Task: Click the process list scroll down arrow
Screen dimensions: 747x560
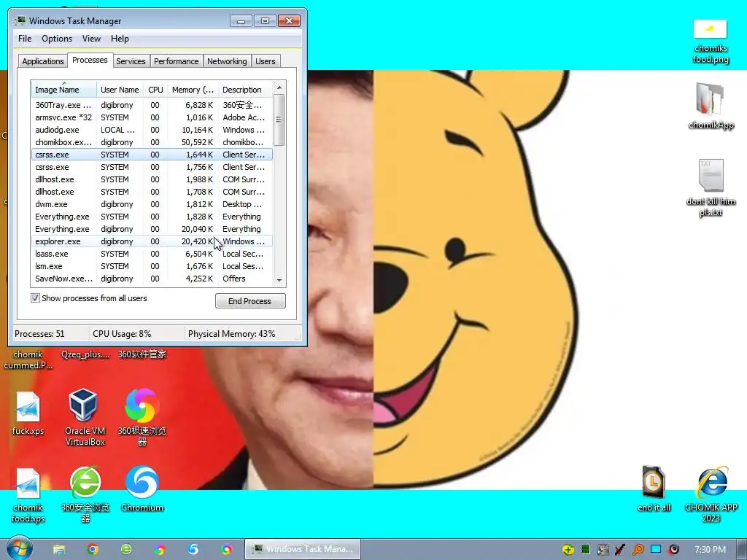Action: [x=279, y=281]
